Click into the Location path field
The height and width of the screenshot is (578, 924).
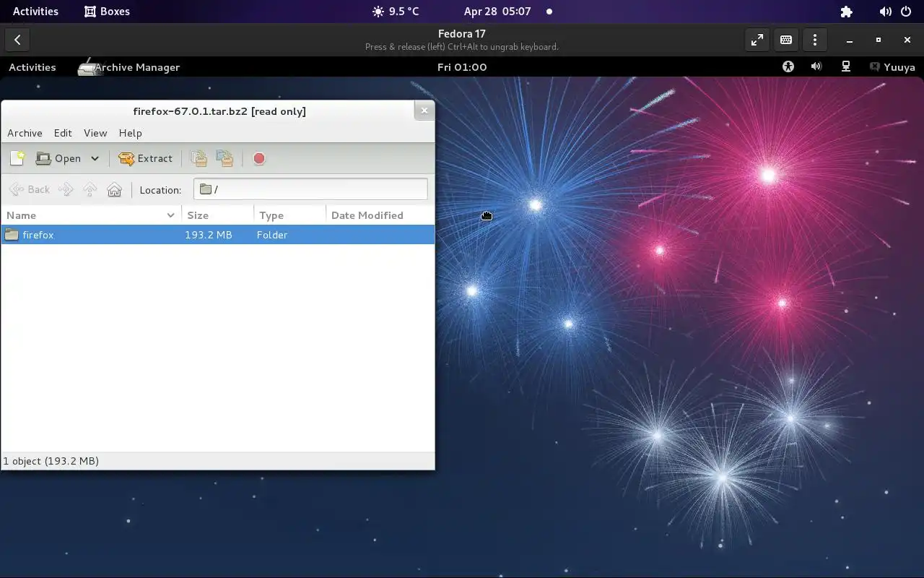coord(310,189)
